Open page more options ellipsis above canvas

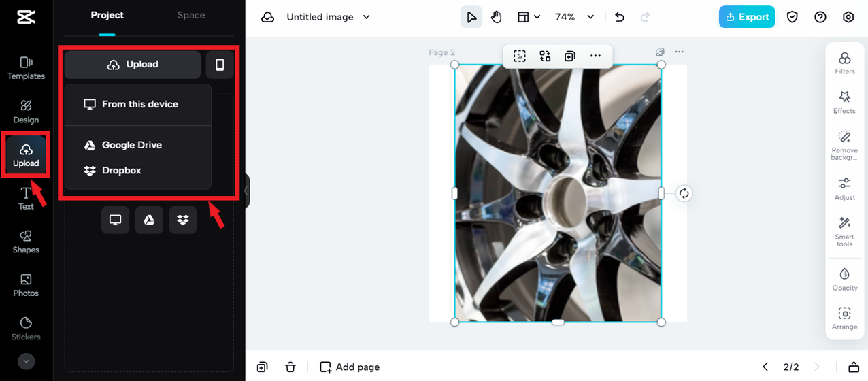(x=679, y=52)
